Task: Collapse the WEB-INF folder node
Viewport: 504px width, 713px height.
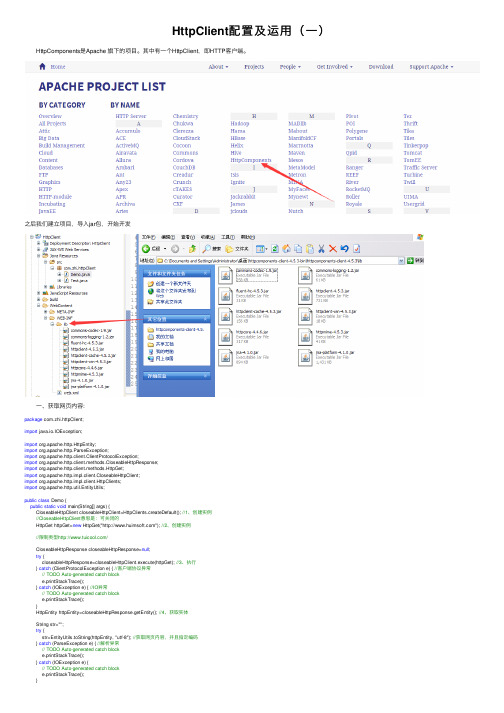Action: 45,318
